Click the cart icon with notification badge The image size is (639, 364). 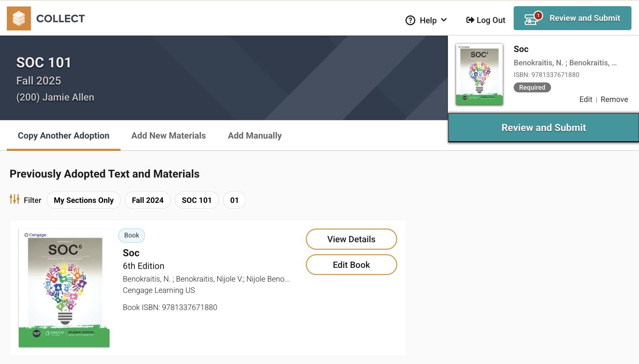[x=533, y=18]
